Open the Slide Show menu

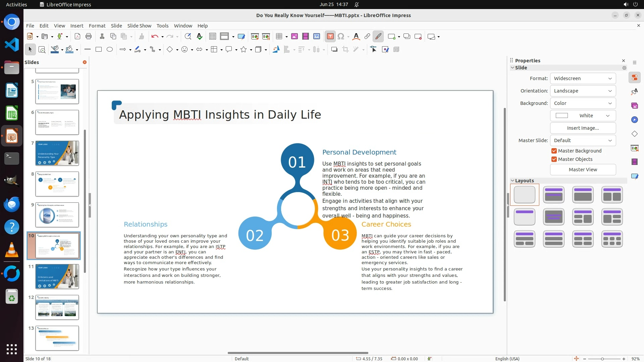click(x=139, y=26)
